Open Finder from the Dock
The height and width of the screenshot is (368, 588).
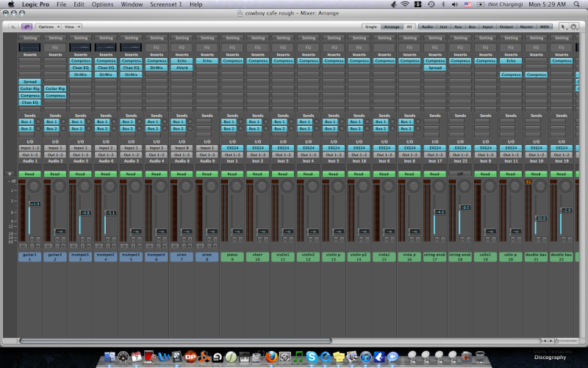point(110,356)
